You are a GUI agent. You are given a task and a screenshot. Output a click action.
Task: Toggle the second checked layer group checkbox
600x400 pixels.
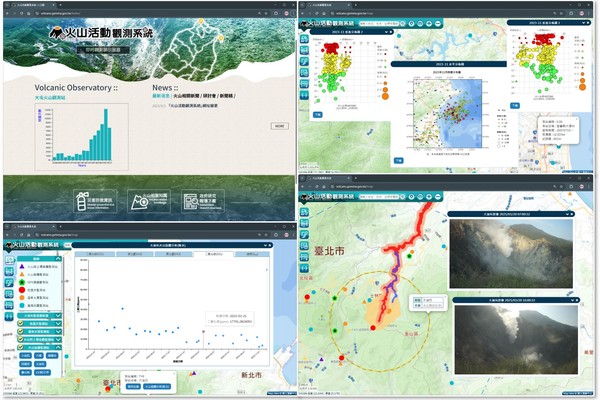click(21, 331)
